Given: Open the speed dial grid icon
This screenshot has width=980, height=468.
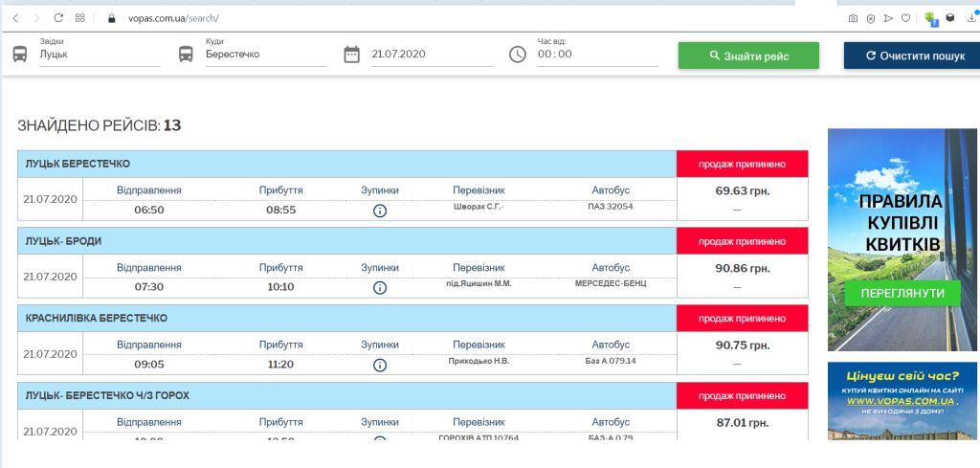Looking at the screenshot, I should (x=80, y=17).
